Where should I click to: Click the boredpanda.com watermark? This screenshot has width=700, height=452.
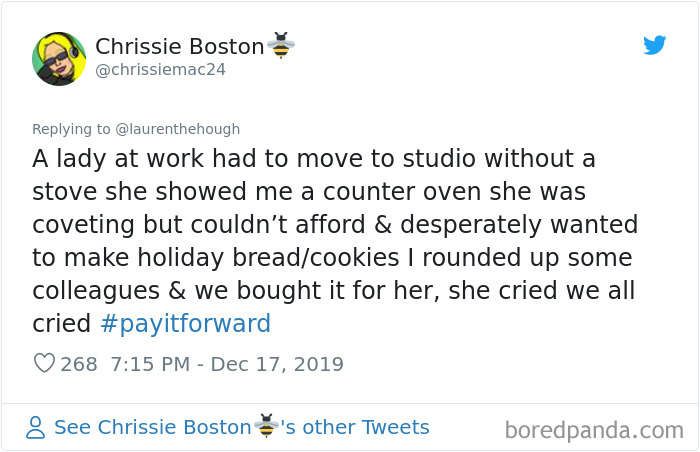[593, 431]
